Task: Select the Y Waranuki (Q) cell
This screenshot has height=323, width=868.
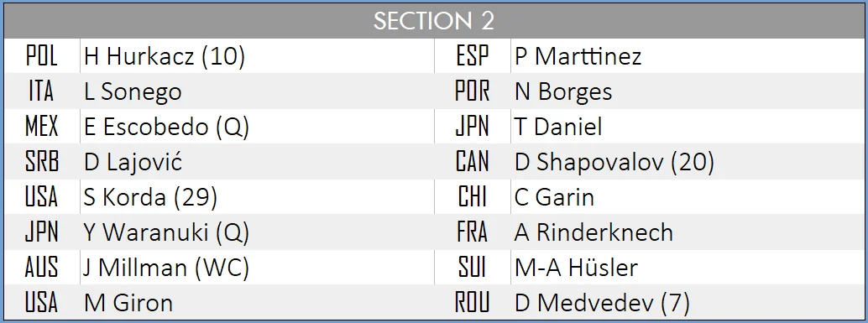Action: click(257, 232)
